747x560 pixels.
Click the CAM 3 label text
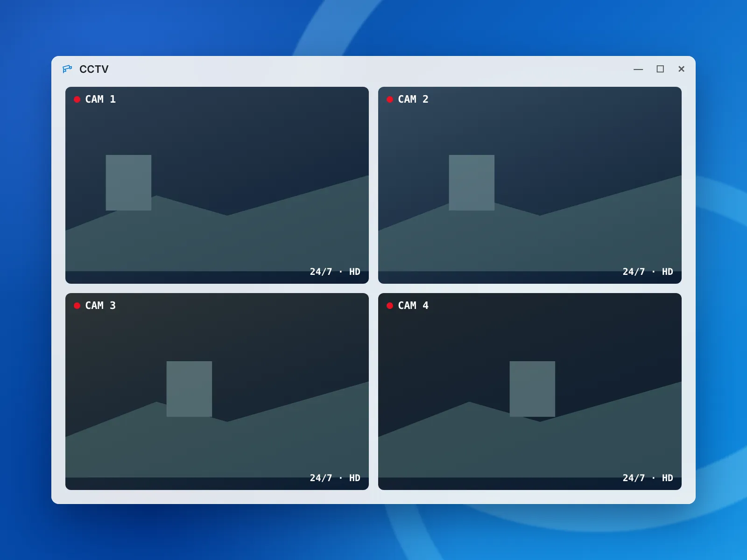[100, 306]
